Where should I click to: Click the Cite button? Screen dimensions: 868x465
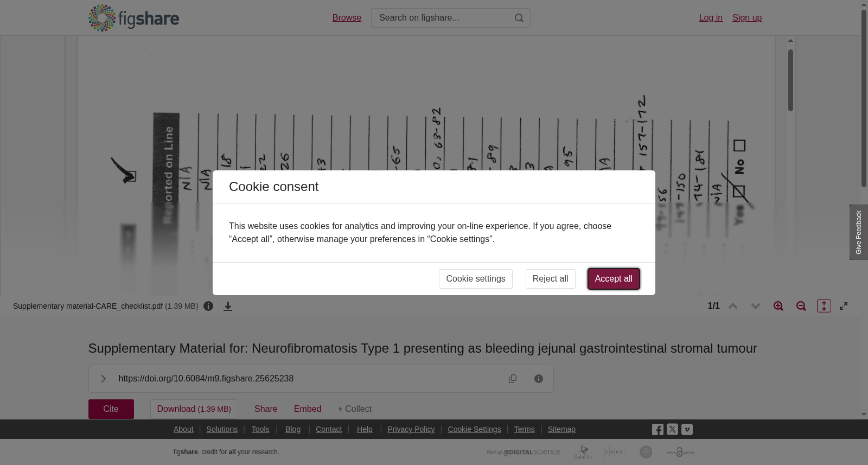(111, 409)
